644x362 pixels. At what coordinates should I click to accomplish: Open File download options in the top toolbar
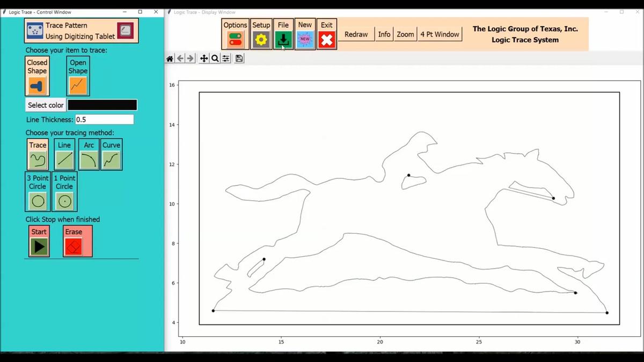283,33
